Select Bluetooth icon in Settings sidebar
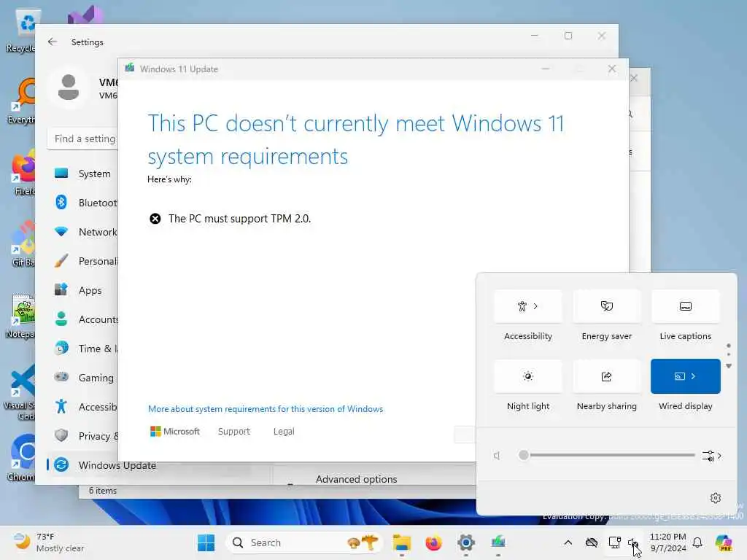The width and height of the screenshot is (747, 560). (x=61, y=203)
